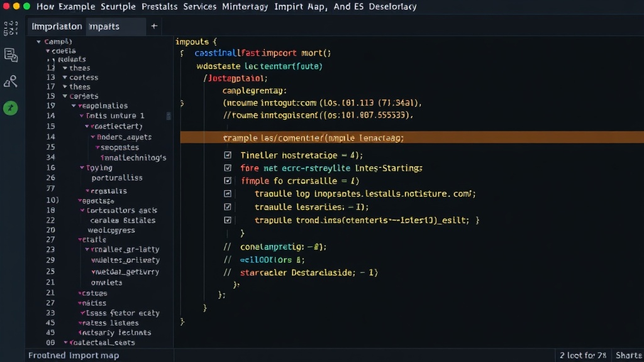Select cerales 6sstales in the tree
Screen dimensions: 644x362
[x=123, y=221]
